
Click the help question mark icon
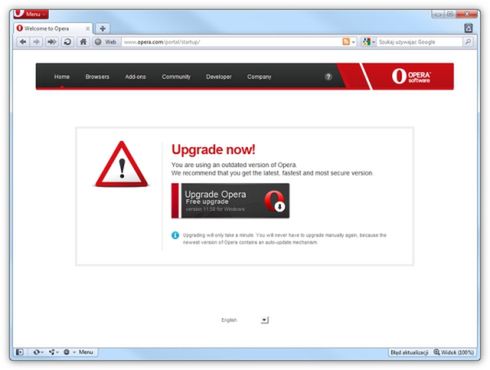tap(328, 77)
